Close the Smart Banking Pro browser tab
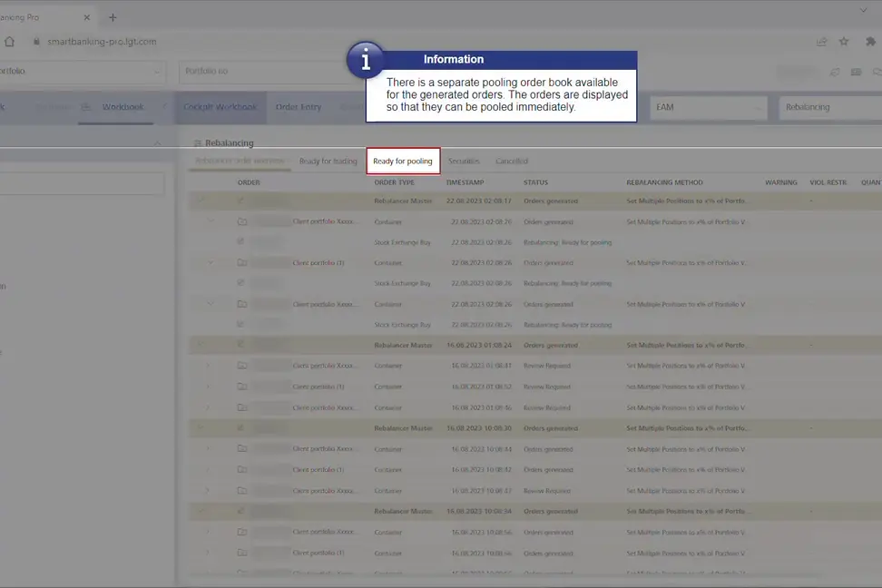The width and height of the screenshot is (882, 588). click(x=86, y=17)
